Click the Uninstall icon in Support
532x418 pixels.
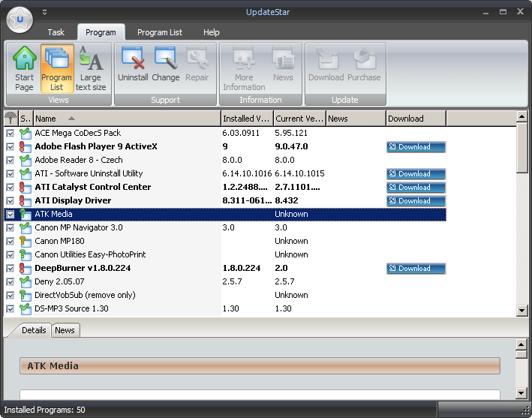(133, 60)
